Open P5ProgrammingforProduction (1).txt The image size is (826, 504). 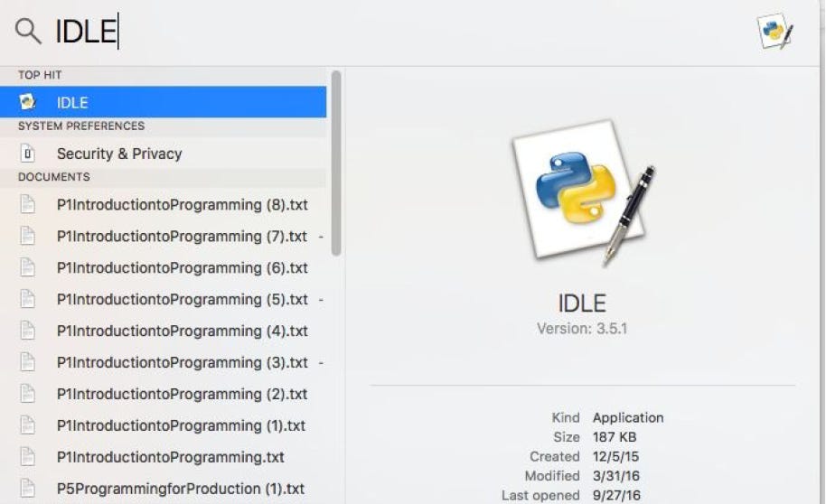pos(164,489)
